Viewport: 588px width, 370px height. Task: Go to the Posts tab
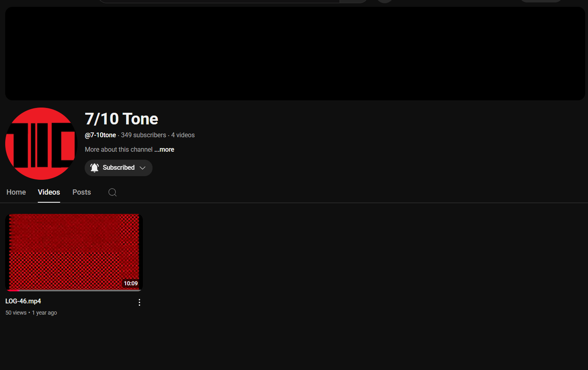(81, 192)
